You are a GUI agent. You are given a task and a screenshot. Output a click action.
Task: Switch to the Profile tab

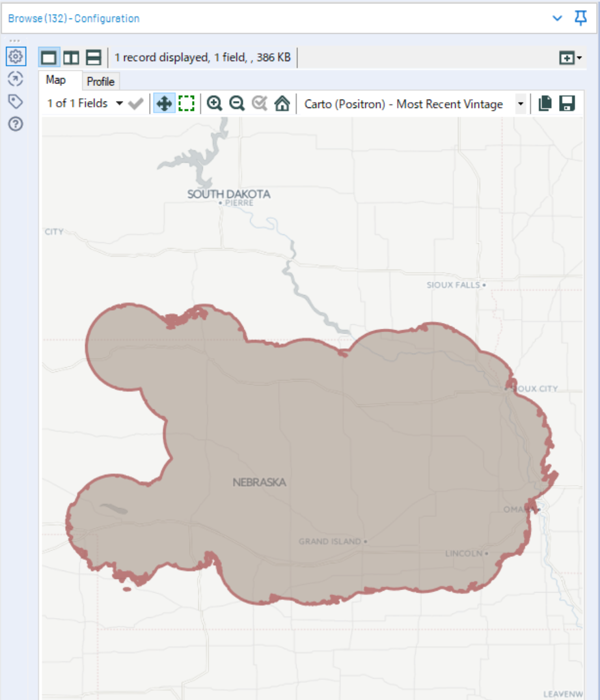click(x=101, y=81)
